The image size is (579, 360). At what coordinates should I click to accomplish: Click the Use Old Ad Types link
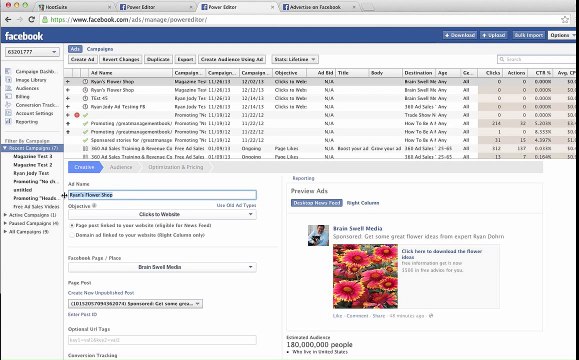point(236,205)
